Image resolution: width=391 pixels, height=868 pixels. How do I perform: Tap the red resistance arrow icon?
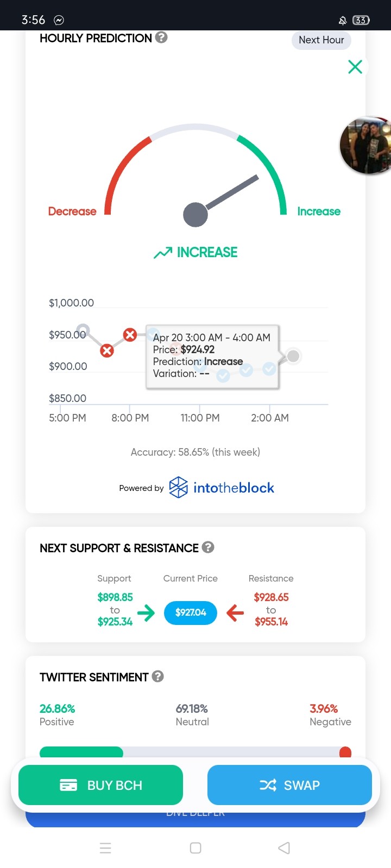pyautogui.click(x=235, y=613)
